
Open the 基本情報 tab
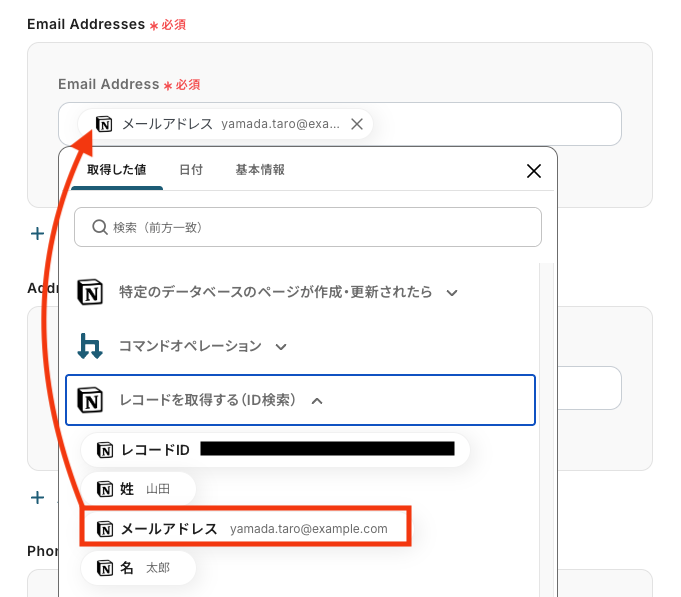click(260, 170)
